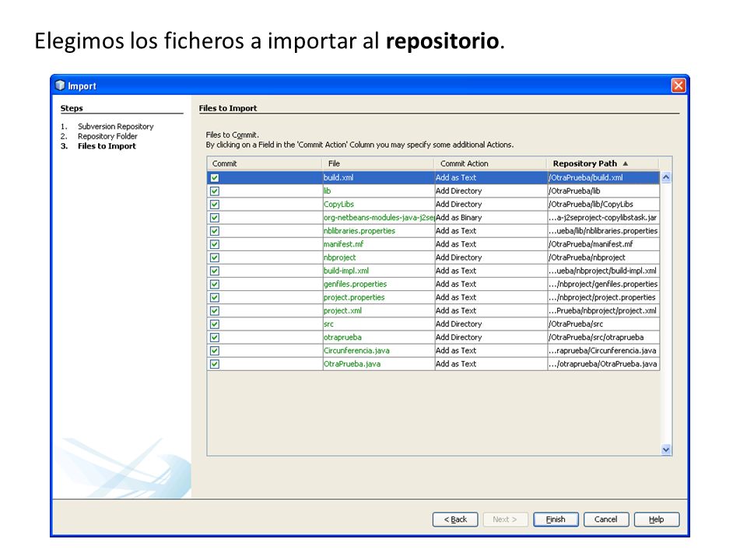Uncheck commit checkbox for nbproject directory
Viewport: 747px width, 560px height.
(x=215, y=257)
